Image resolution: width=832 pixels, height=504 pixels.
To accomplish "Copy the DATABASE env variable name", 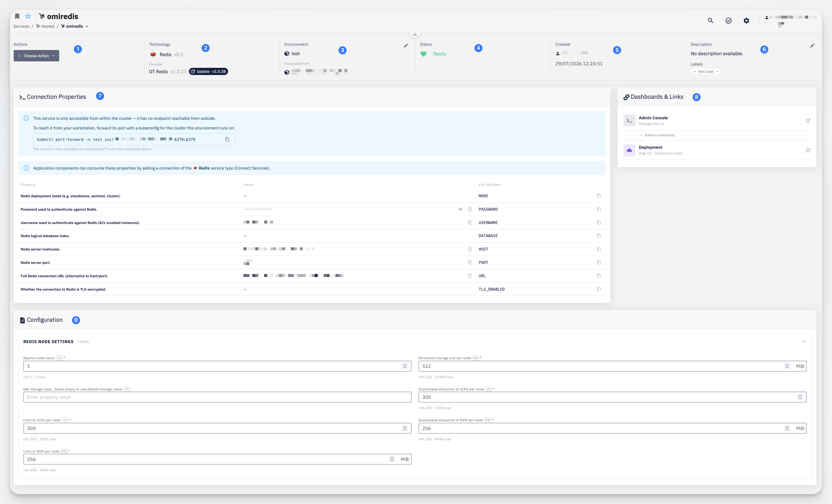I will click(599, 236).
